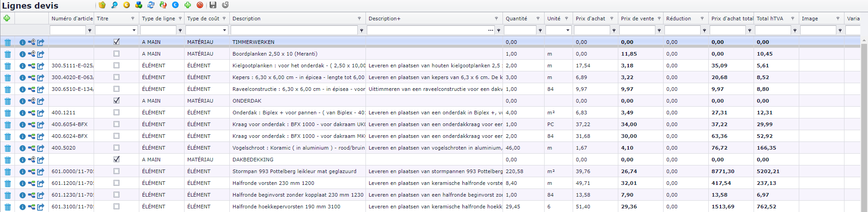Check Titre checkbox on row 300.4020-E-063
Viewport: 868px width, 212px height.
coord(116,77)
